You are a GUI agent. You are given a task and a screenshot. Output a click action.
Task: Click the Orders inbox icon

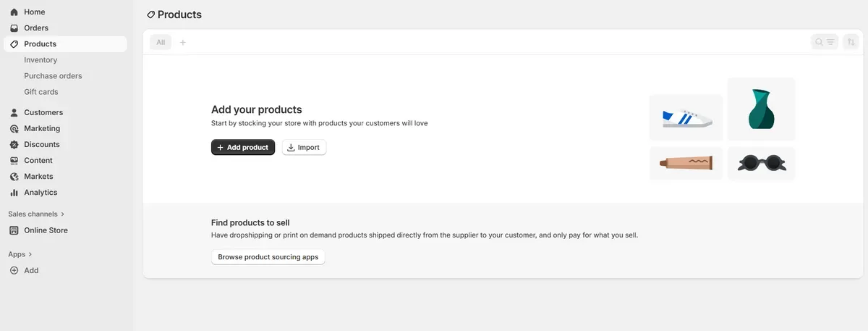pyautogui.click(x=14, y=28)
